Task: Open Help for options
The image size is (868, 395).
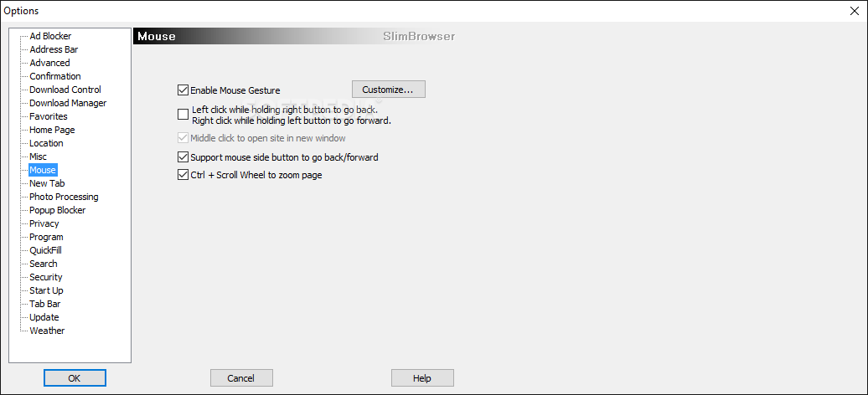Action: tap(422, 378)
